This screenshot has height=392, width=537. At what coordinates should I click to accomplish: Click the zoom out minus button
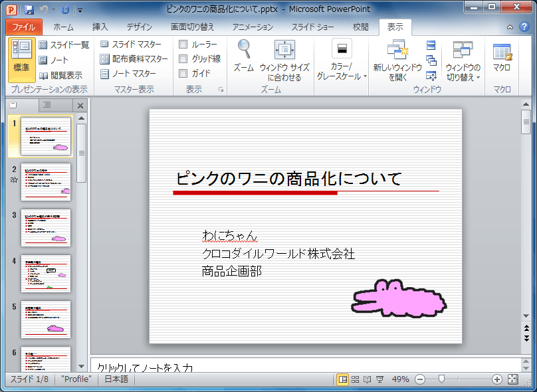click(x=420, y=379)
